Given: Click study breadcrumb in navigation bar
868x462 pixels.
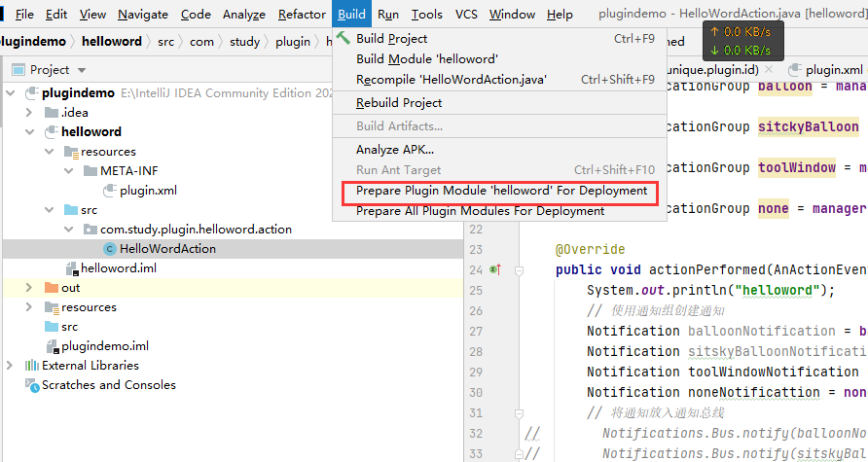Looking at the screenshot, I should coord(244,42).
